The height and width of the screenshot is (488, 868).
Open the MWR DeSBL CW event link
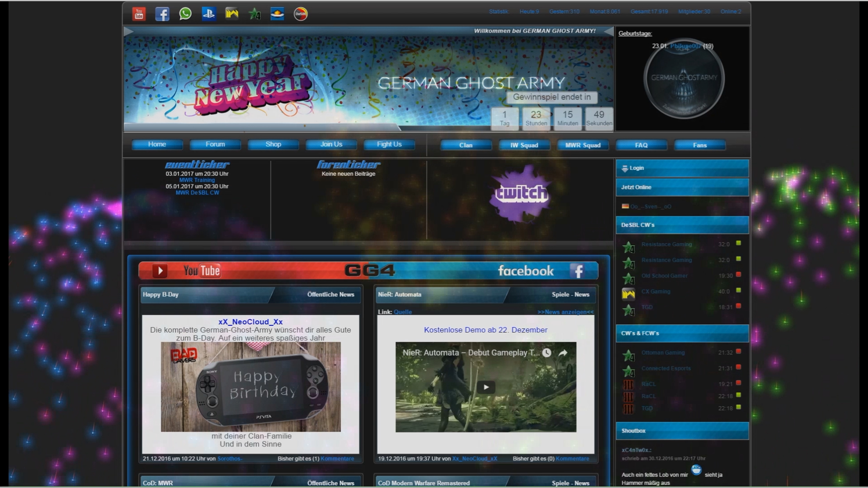pyautogui.click(x=197, y=192)
